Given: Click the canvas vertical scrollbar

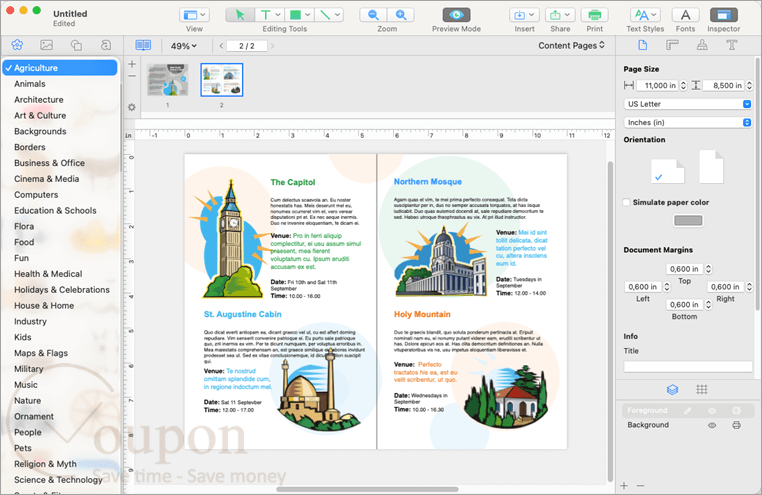Looking at the screenshot, I should point(610,321).
